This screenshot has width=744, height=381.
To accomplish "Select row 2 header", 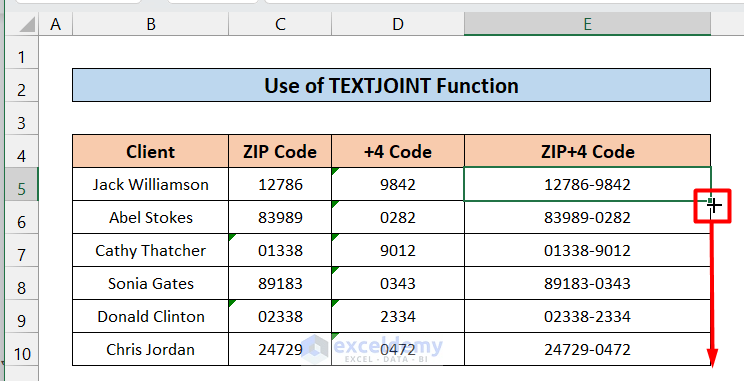I will pos(21,85).
